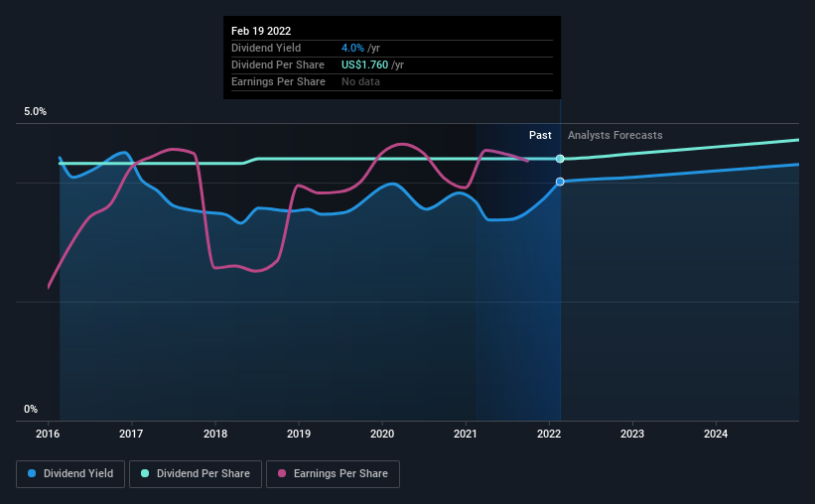Click the blue Dividend Yield legend dot
Viewport: 815px width, 504px height.
pyautogui.click(x=32, y=473)
